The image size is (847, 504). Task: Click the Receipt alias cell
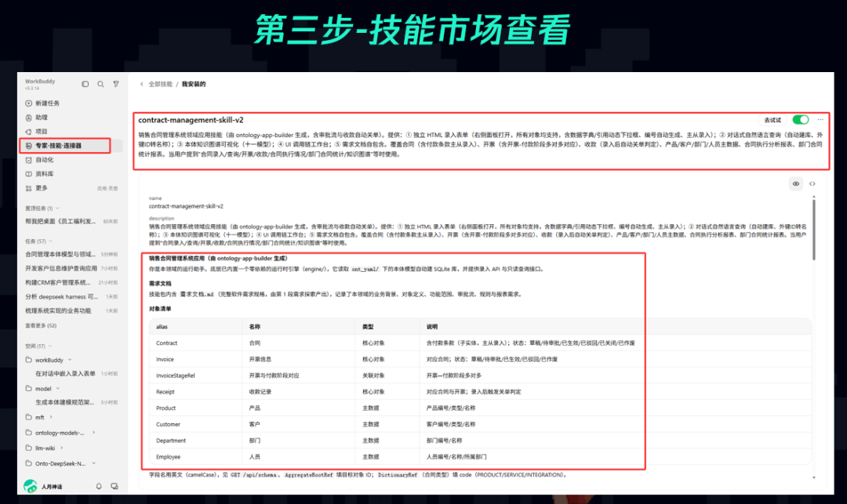165,392
